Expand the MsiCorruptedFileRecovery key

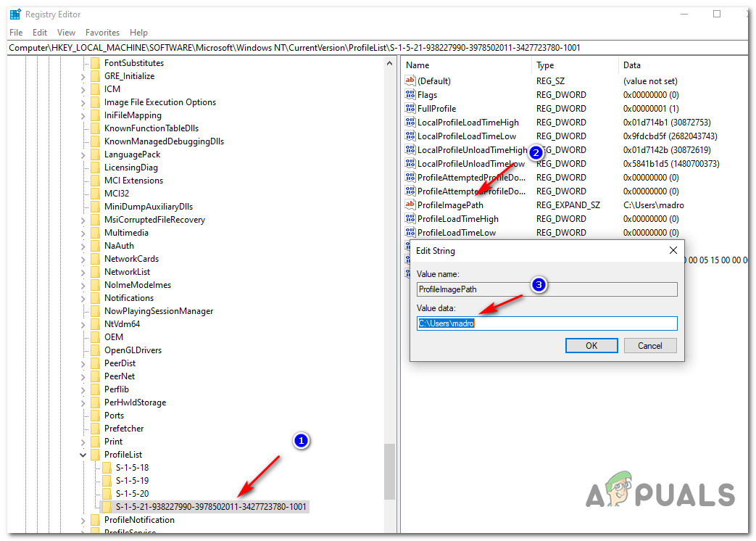[83, 220]
